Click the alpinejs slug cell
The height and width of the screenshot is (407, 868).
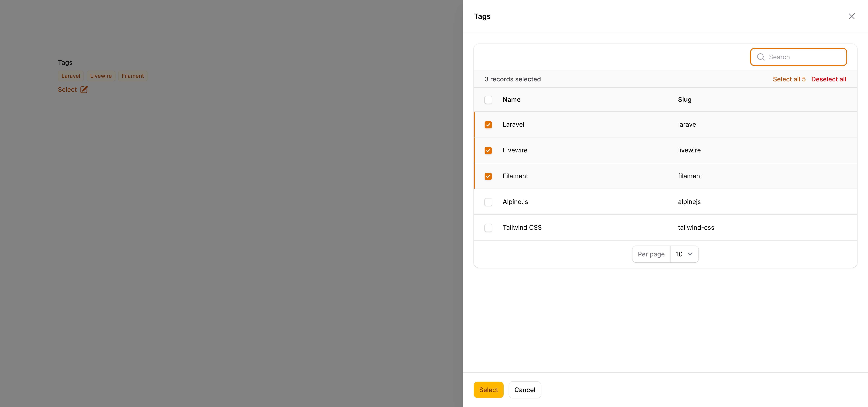coord(689,202)
